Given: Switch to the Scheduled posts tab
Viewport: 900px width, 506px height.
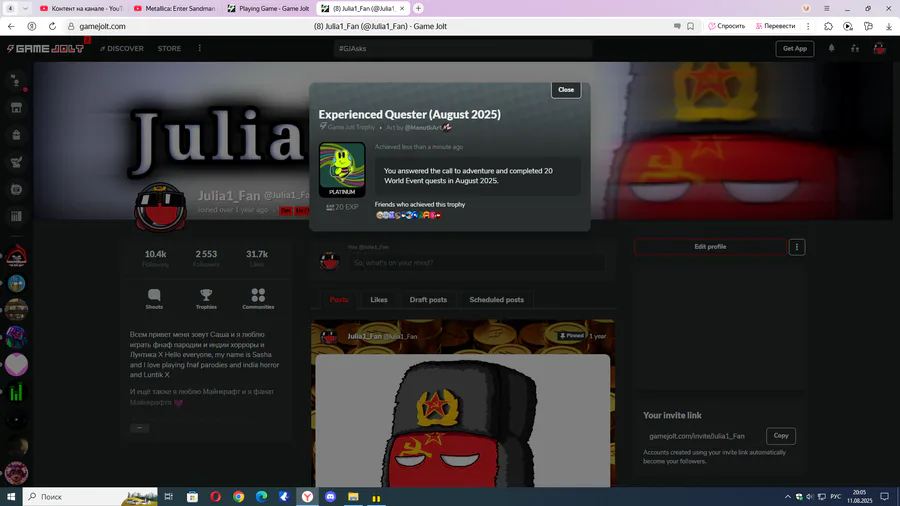Looking at the screenshot, I should coord(496,299).
